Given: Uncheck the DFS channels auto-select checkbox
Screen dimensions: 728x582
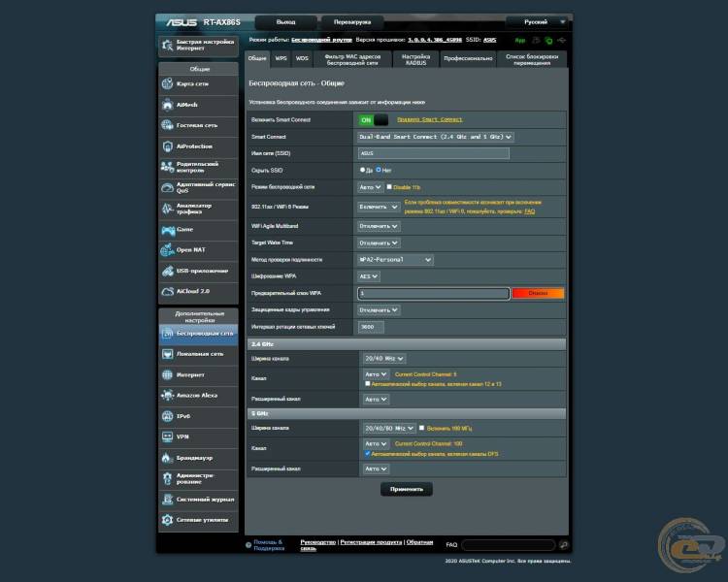Looking at the screenshot, I should [368, 453].
